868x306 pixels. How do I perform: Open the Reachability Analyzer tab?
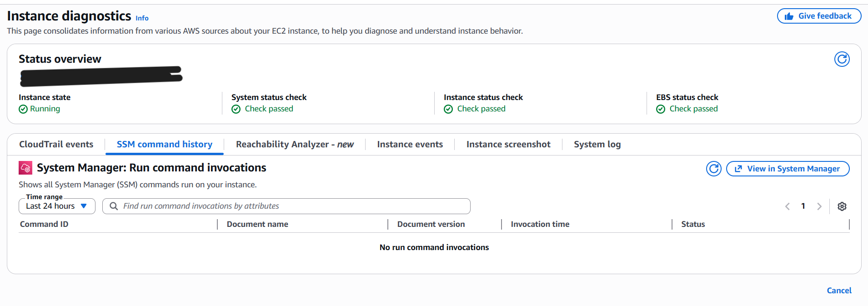(295, 144)
